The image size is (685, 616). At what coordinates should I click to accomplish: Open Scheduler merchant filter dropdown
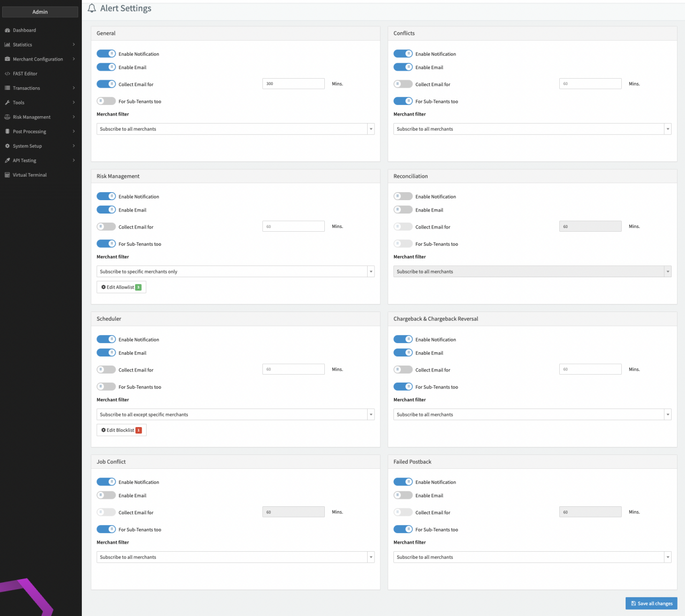pyautogui.click(x=235, y=415)
